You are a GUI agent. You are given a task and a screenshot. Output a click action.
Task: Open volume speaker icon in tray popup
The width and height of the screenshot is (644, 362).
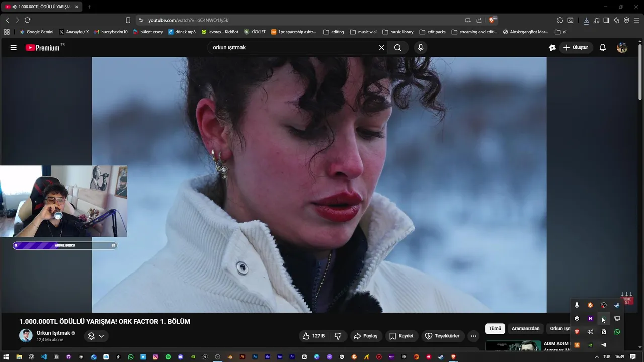pos(590,332)
